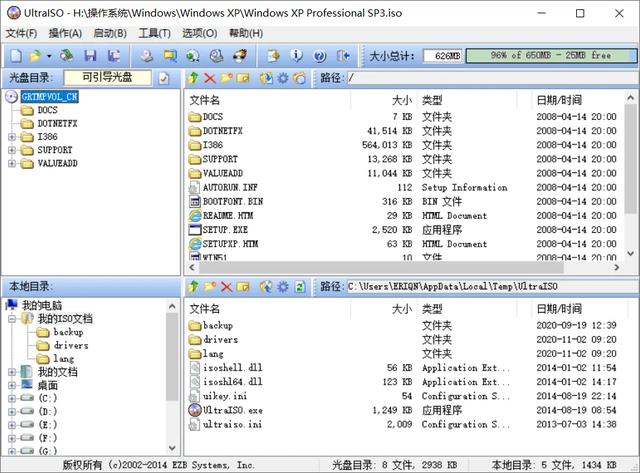Click the Compress ISO toolbar icon
The image size is (640, 473).
pos(170,56)
